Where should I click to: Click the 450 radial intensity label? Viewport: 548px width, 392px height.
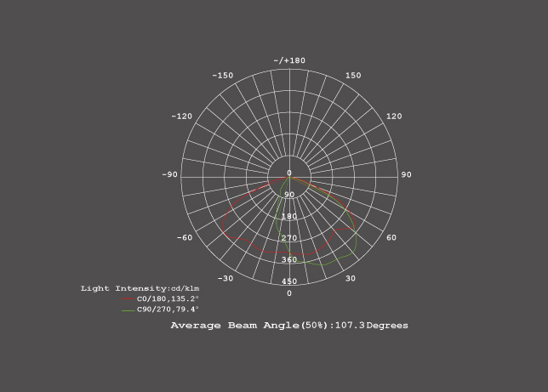(x=289, y=282)
